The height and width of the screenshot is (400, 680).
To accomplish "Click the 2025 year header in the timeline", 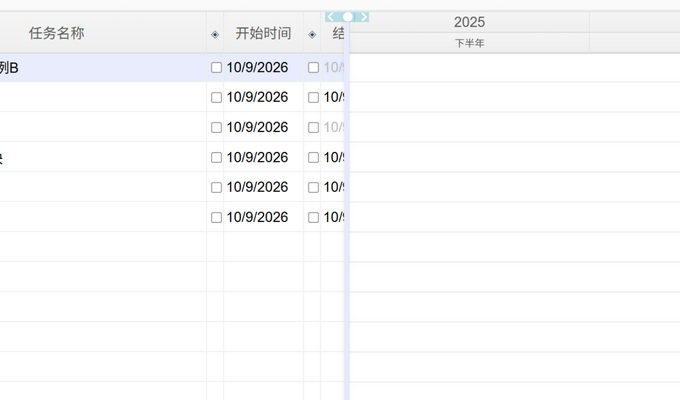I will click(x=469, y=22).
